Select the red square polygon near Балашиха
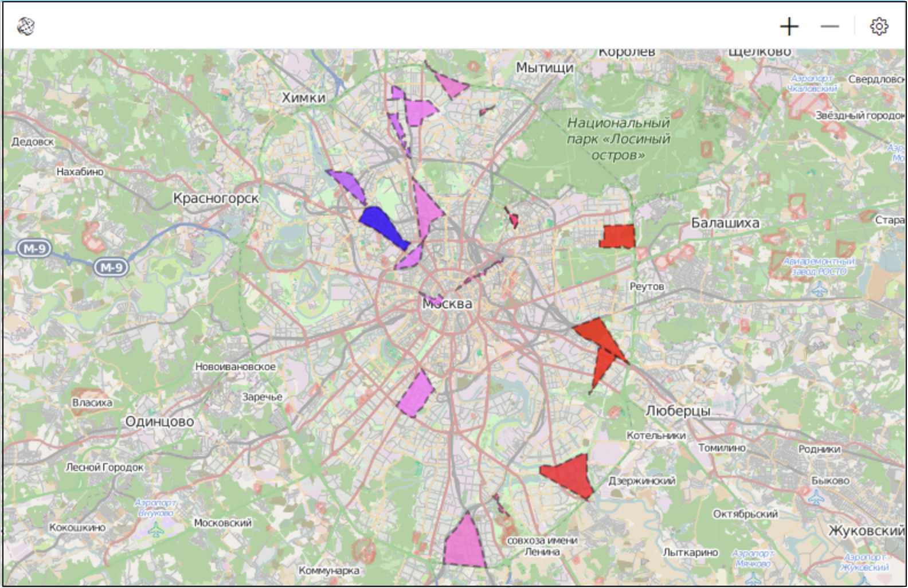This screenshot has height=588, width=908. point(619,236)
